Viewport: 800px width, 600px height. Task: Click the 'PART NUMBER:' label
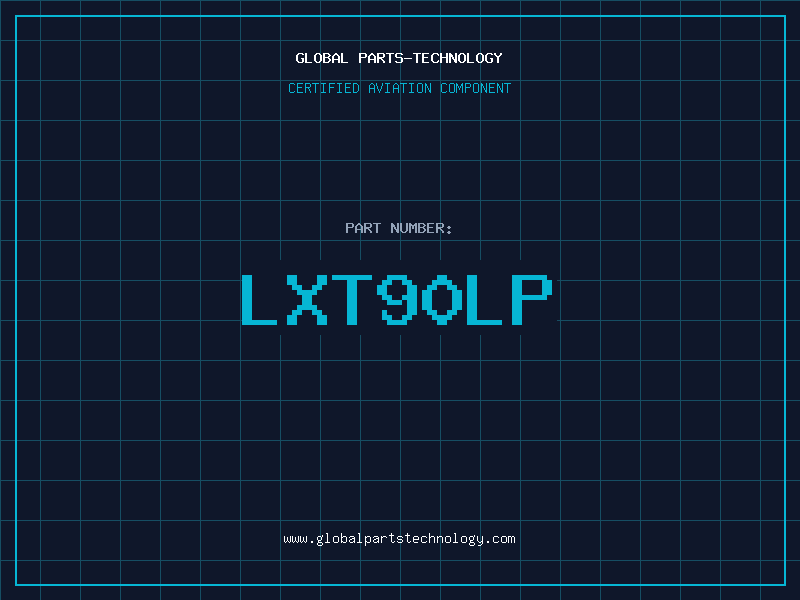[x=398, y=228]
